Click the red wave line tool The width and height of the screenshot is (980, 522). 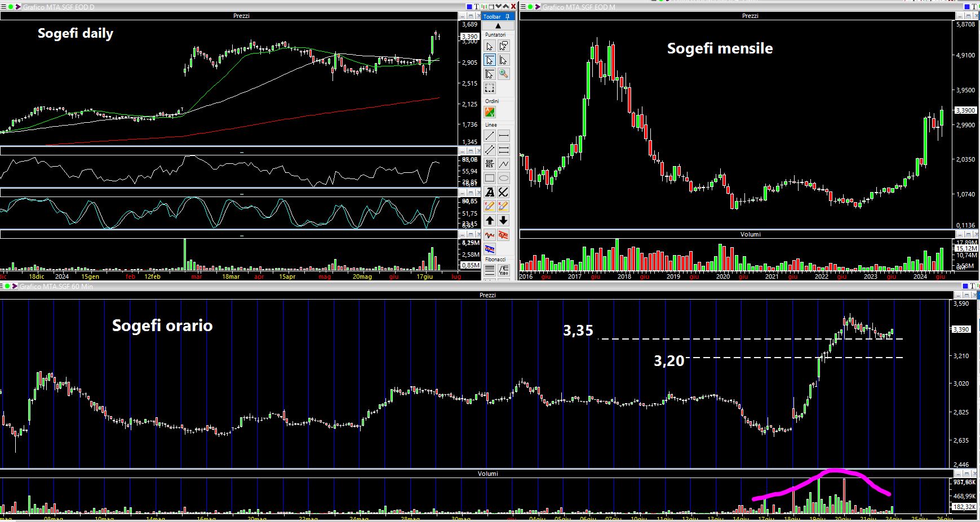pyautogui.click(x=490, y=234)
